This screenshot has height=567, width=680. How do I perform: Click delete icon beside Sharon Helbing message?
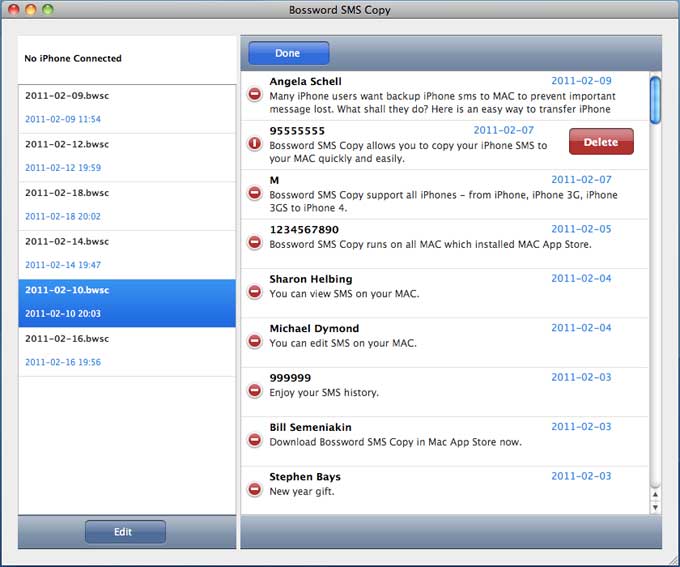pyautogui.click(x=255, y=292)
